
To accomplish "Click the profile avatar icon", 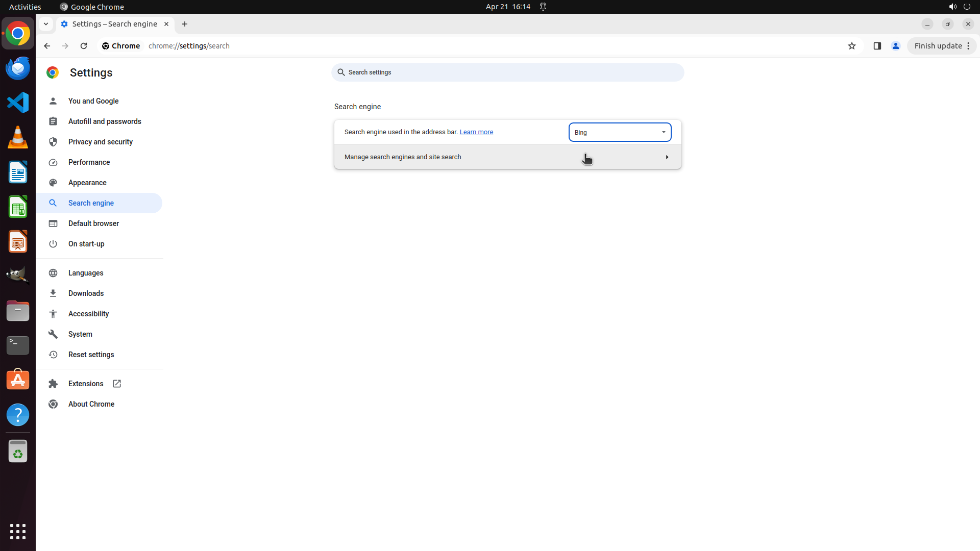I will coord(895,46).
